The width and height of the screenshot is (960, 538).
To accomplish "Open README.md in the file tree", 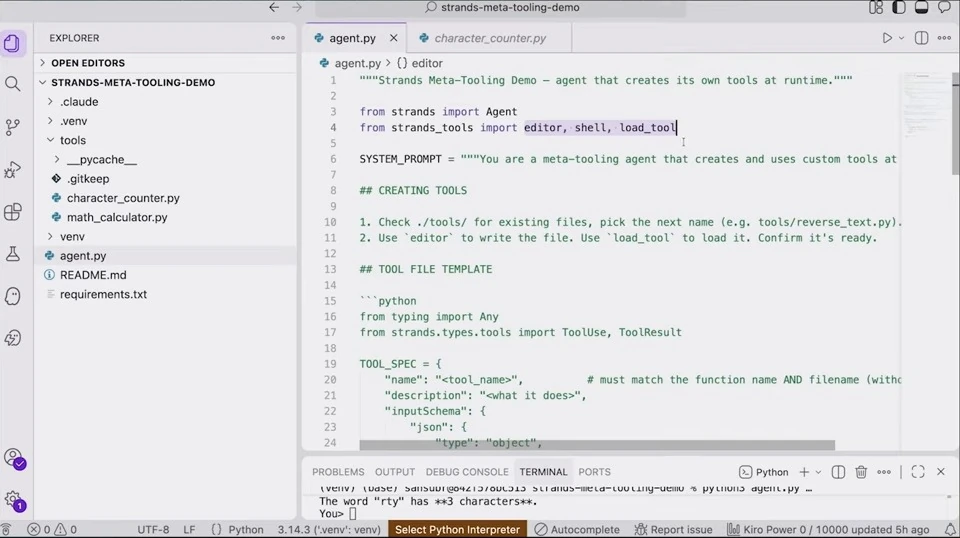I will (93, 275).
